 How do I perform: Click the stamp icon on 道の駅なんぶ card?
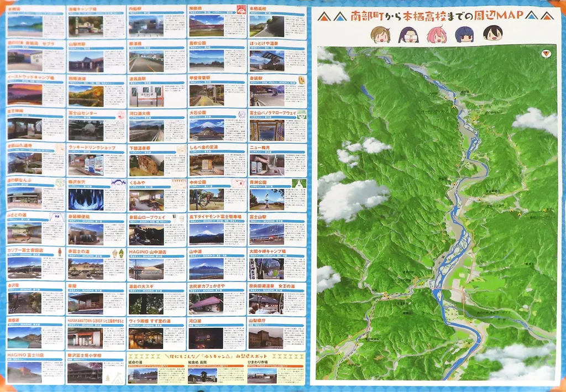coord(60,182)
